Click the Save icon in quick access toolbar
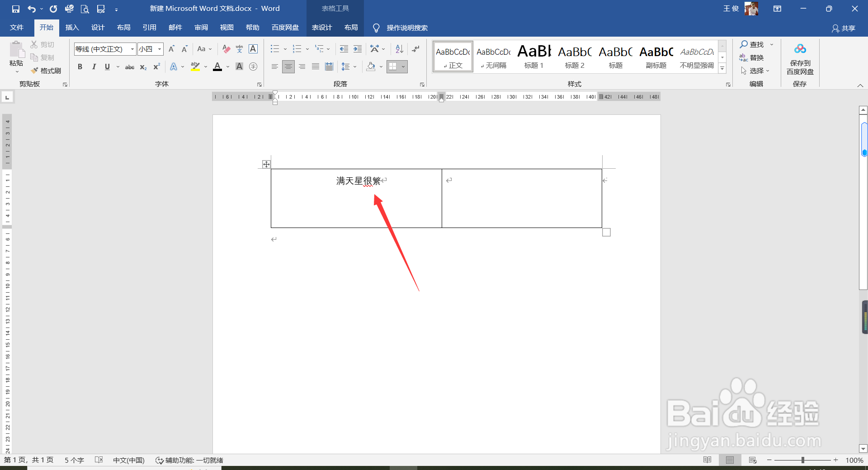Image resolution: width=868 pixels, height=470 pixels. click(16, 9)
